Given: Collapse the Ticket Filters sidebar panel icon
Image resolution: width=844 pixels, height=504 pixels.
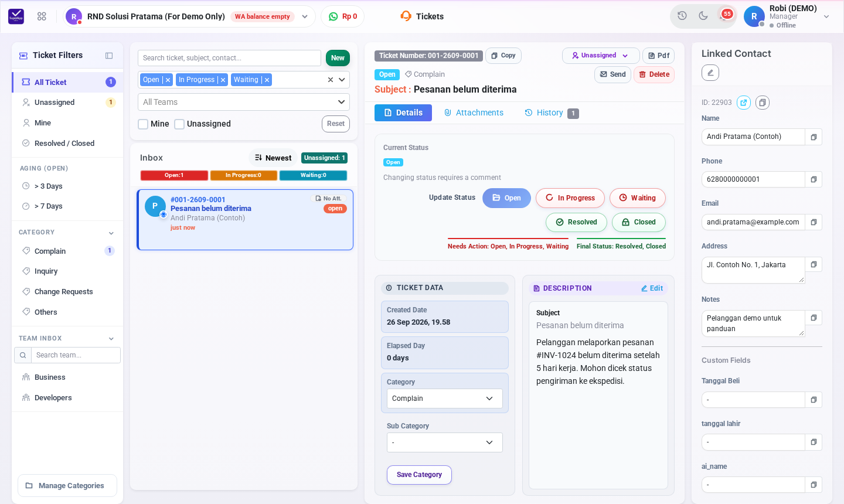Looking at the screenshot, I should [x=109, y=56].
